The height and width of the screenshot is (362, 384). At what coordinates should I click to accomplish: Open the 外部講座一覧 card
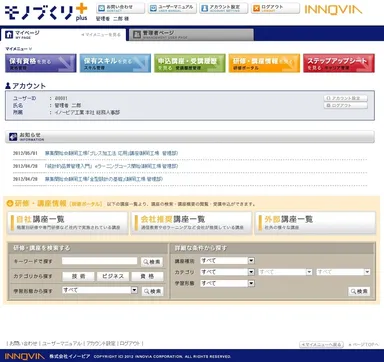click(315, 223)
